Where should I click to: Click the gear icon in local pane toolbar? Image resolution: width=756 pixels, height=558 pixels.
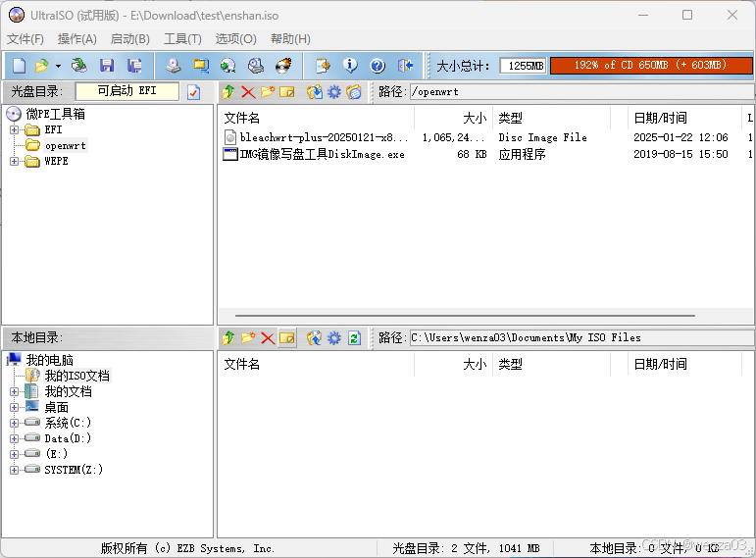(x=334, y=338)
